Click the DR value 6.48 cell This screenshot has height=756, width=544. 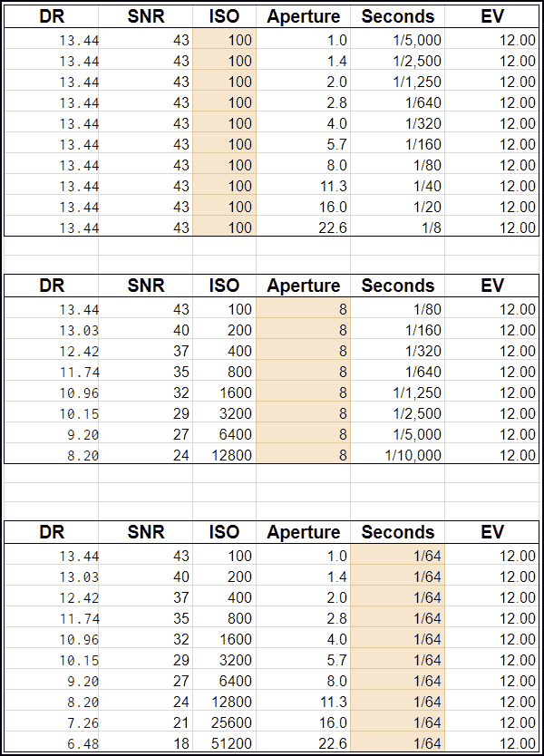tap(52, 743)
